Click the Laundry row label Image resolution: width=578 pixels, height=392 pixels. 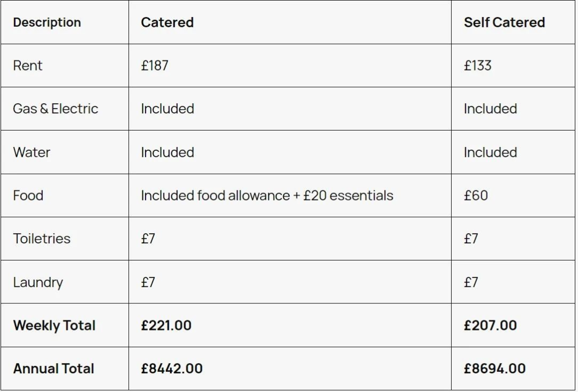pyautogui.click(x=38, y=282)
